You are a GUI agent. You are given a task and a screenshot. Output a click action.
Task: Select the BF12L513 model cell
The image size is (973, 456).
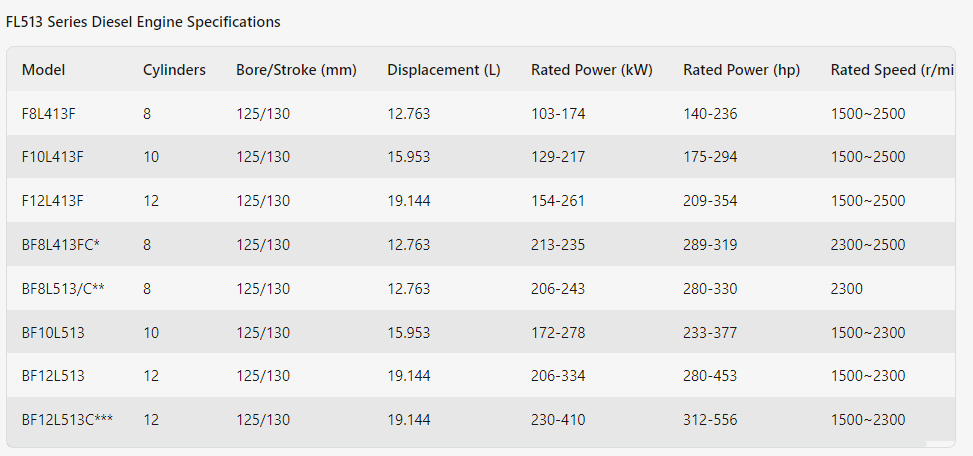pos(53,376)
